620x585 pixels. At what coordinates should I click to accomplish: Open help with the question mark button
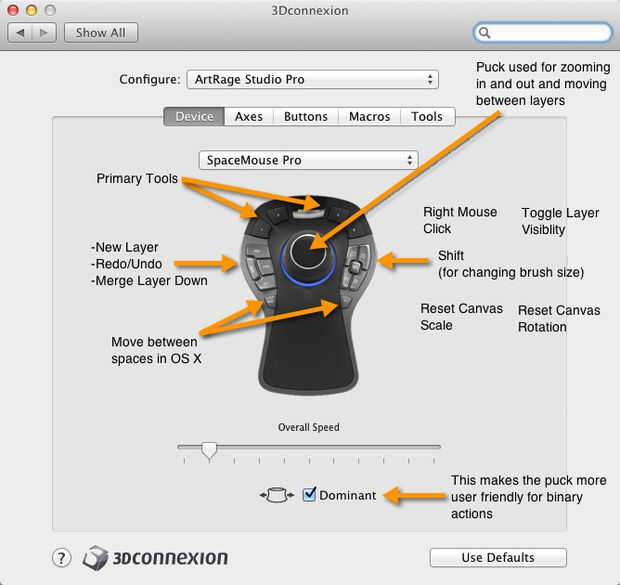click(x=61, y=558)
